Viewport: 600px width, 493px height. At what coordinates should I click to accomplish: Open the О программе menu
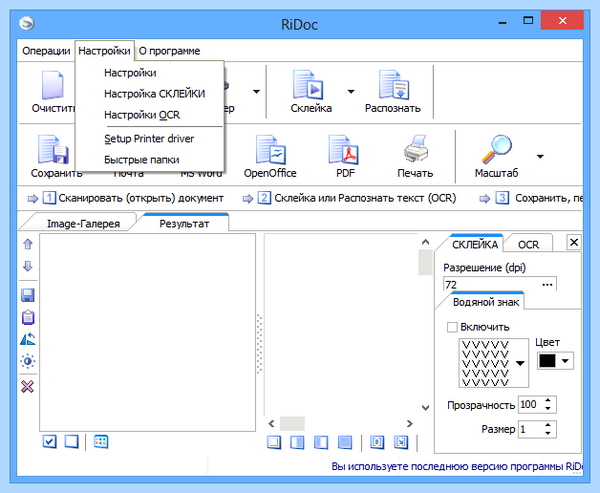(x=169, y=51)
